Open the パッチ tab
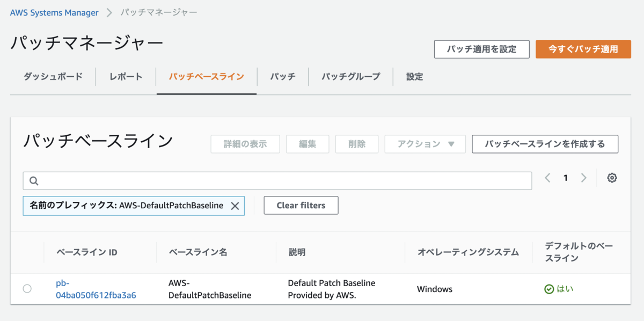Screen dimensions: 644x321 pyautogui.click(x=282, y=76)
